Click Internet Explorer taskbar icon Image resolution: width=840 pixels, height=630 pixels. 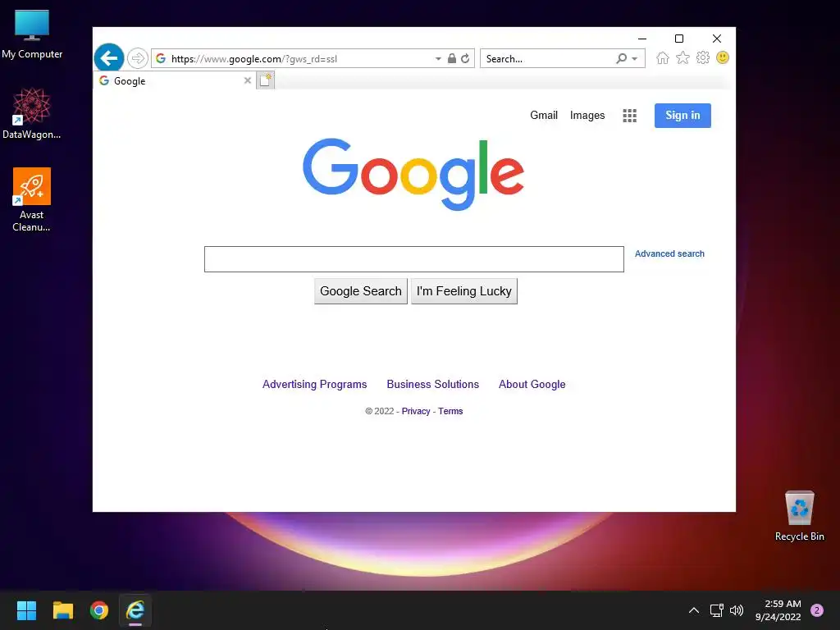pyautogui.click(x=135, y=610)
